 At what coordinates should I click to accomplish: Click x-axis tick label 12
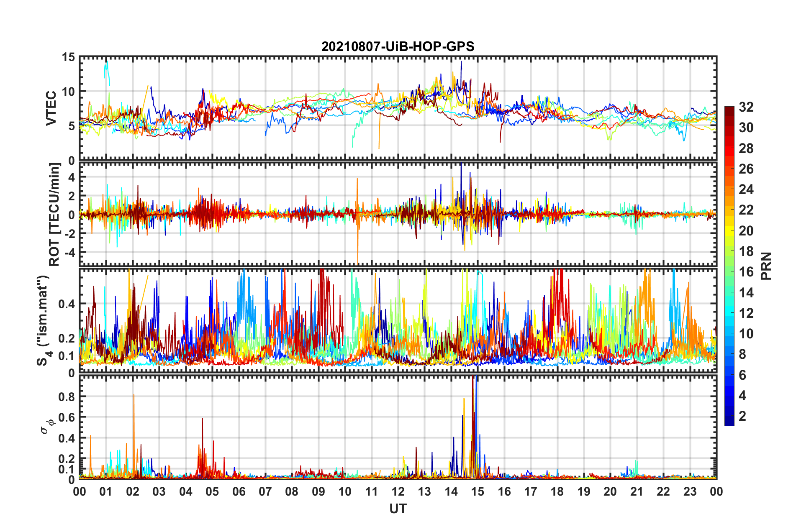398,491
